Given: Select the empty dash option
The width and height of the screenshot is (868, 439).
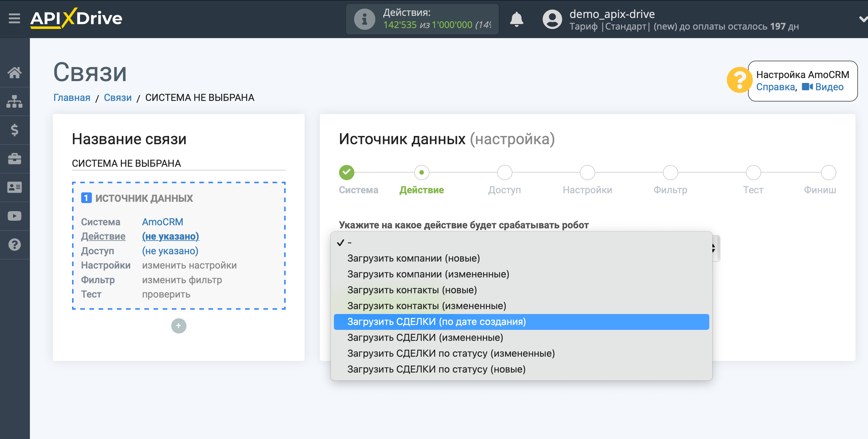Looking at the screenshot, I should point(521,242).
